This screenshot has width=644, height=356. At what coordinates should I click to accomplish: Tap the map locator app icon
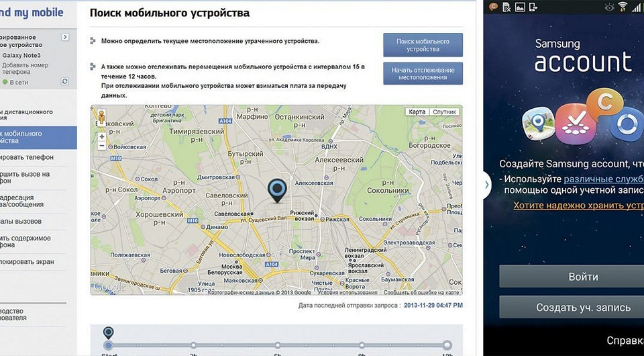pyautogui.click(x=539, y=123)
